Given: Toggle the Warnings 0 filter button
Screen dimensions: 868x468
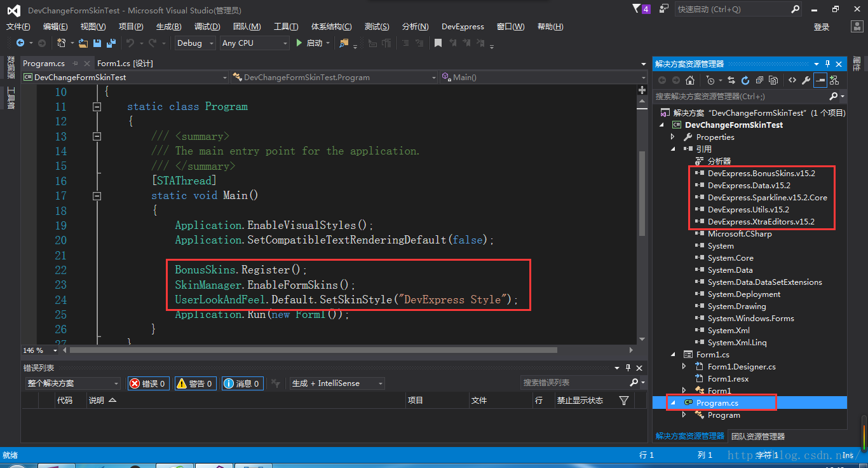Looking at the screenshot, I should [196, 383].
